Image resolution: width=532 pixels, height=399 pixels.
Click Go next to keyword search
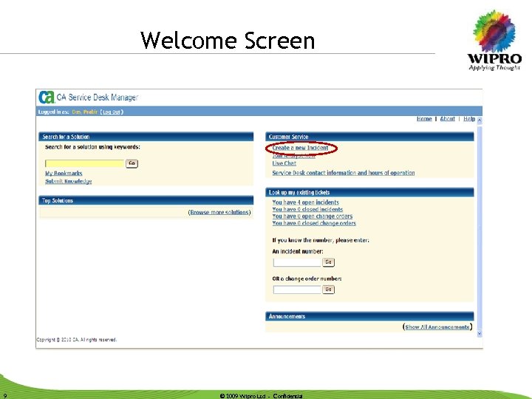coord(132,163)
